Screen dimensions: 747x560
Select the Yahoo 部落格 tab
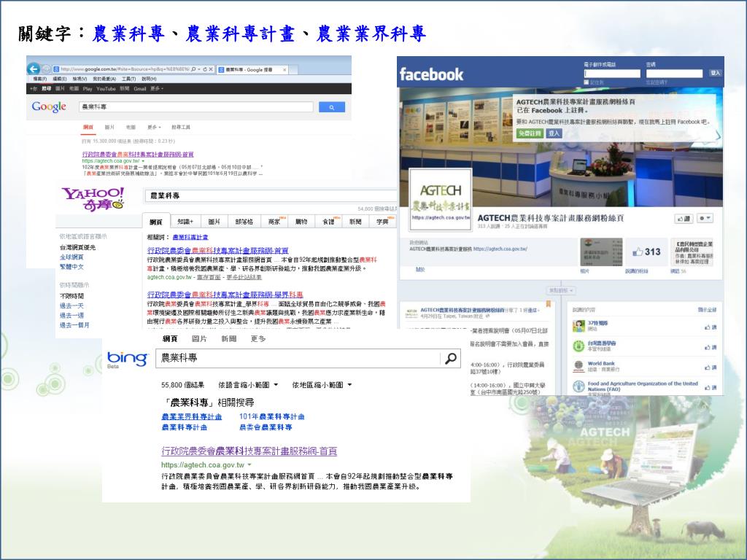click(x=244, y=222)
